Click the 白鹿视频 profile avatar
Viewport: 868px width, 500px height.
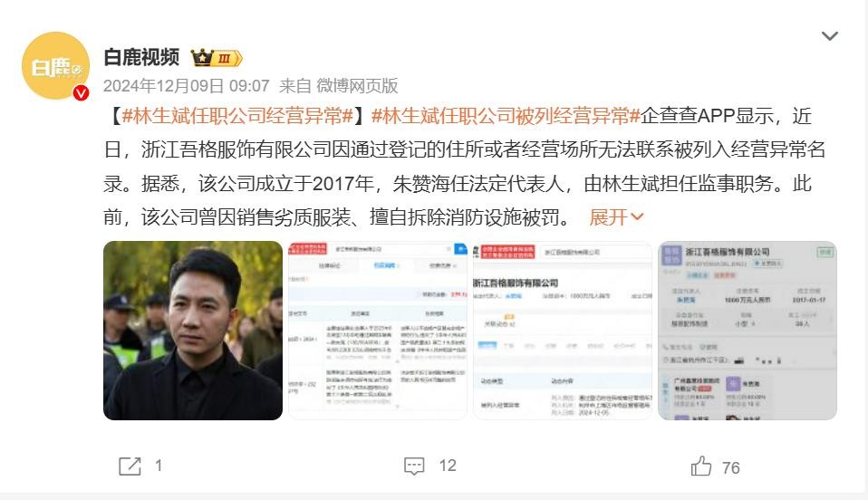click(55, 66)
